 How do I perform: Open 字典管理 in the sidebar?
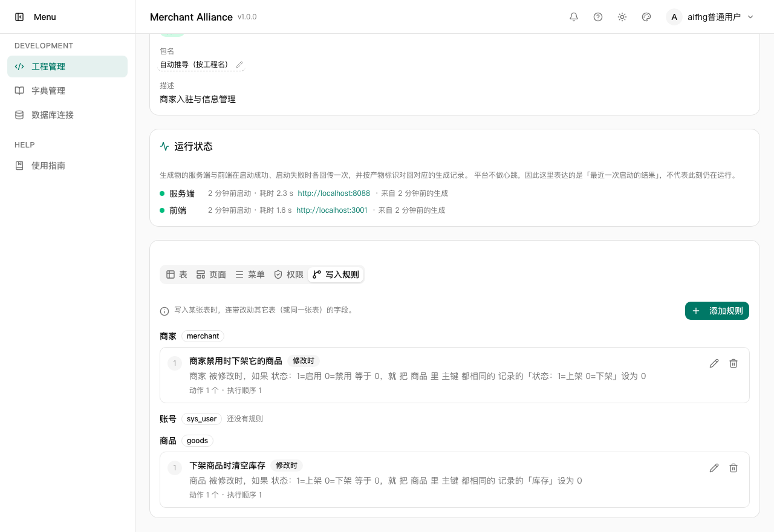[67, 91]
